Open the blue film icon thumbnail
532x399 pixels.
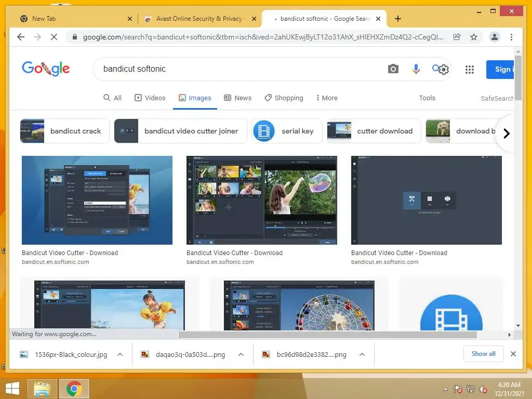(x=451, y=312)
